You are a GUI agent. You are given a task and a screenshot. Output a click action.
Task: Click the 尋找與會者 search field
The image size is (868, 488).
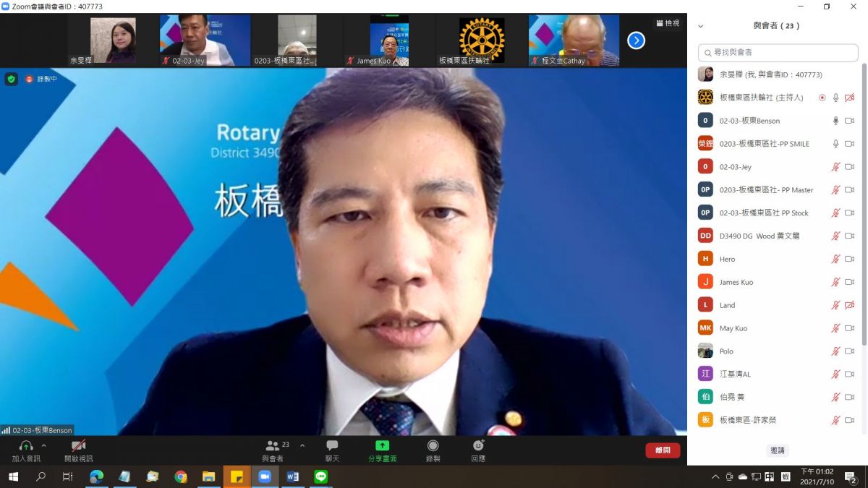(778, 53)
